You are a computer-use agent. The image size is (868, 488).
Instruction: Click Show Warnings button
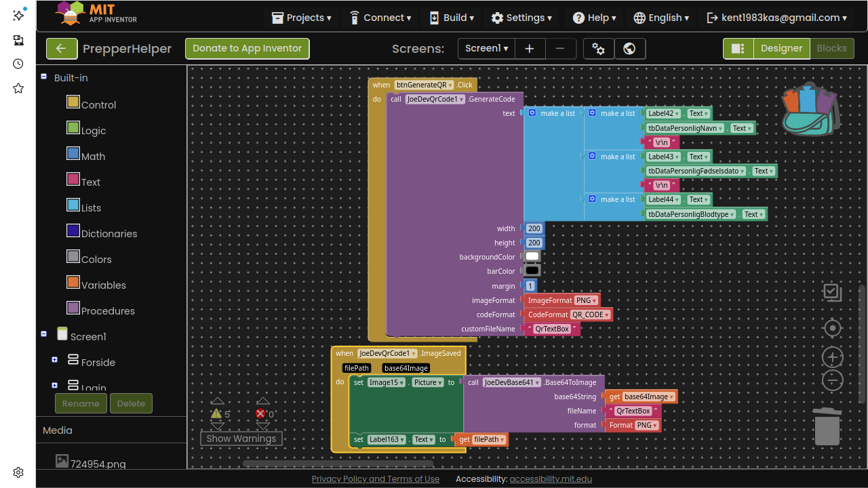(241, 439)
